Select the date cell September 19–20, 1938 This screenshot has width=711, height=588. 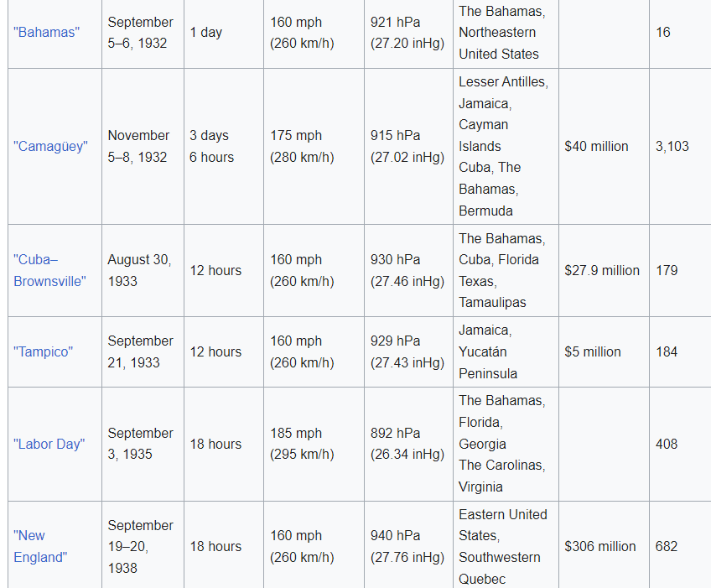click(x=141, y=546)
